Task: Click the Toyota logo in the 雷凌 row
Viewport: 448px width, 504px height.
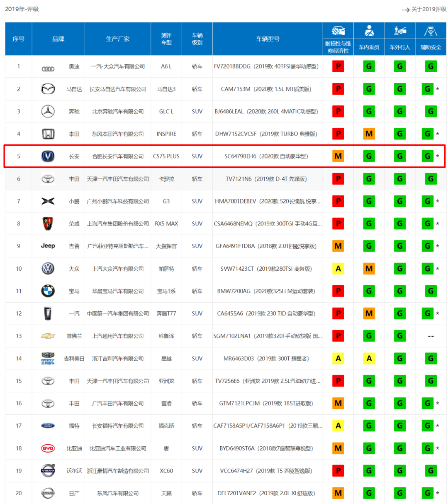Action: (x=48, y=403)
